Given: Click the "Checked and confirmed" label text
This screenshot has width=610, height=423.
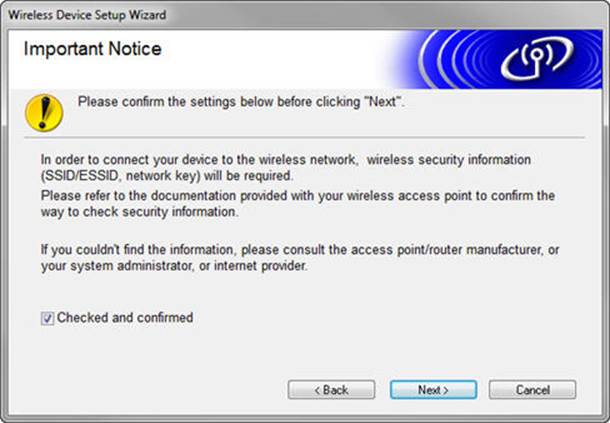Looking at the screenshot, I should coord(124,318).
